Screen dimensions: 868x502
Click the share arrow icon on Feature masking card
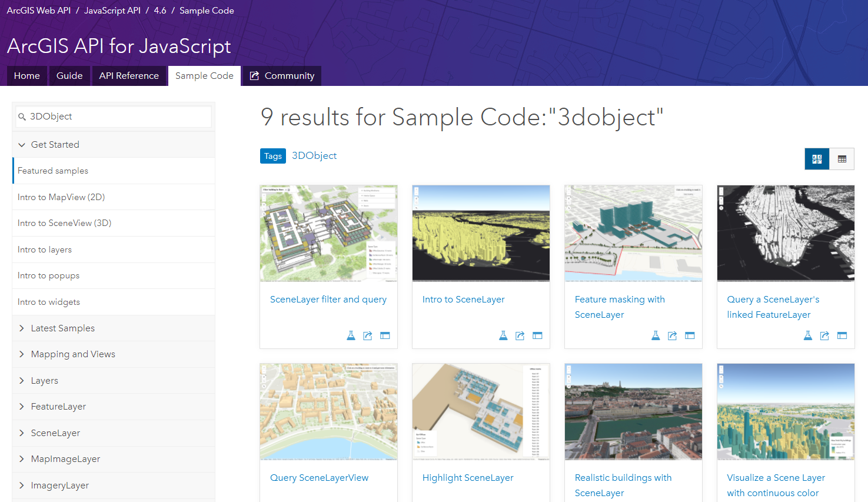[x=673, y=335]
